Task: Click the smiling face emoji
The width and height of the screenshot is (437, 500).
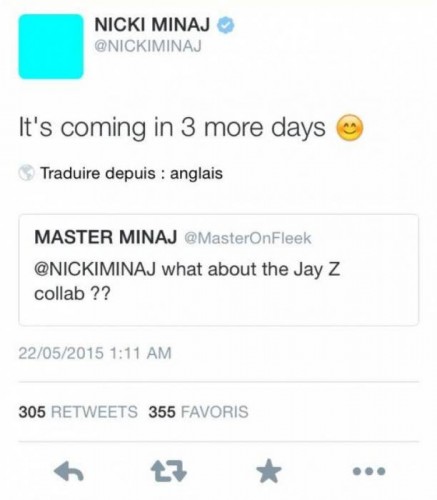Action: [348, 128]
